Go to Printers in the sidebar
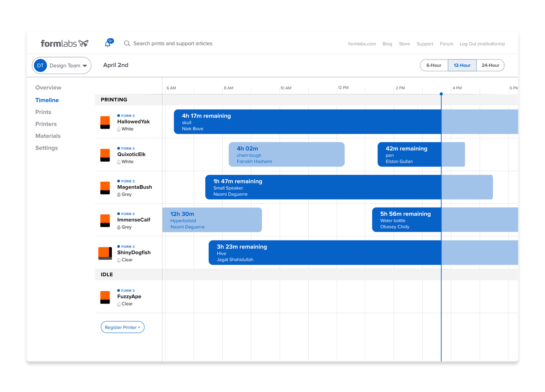Image resolution: width=545 pixels, height=392 pixels. [46, 124]
